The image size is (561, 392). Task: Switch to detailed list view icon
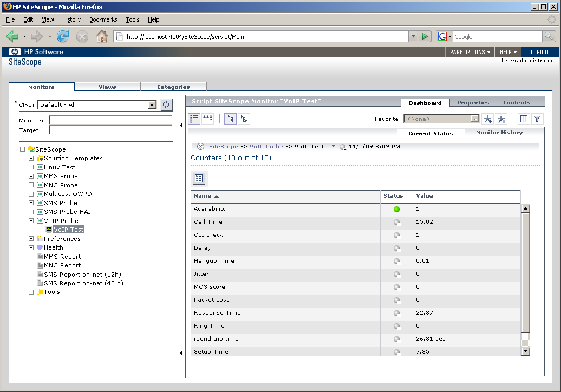pos(194,119)
